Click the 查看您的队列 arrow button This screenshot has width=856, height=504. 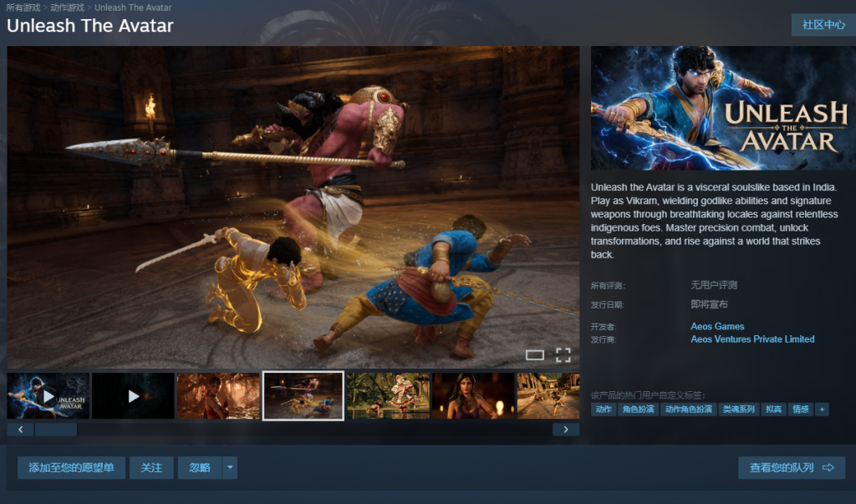(792, 468)
